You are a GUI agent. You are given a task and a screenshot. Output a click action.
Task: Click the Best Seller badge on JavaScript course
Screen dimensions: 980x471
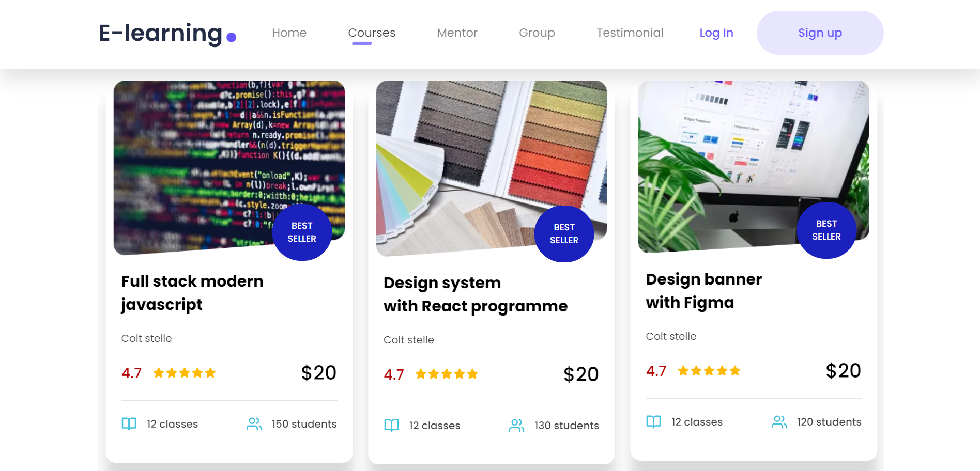(302, 232)
